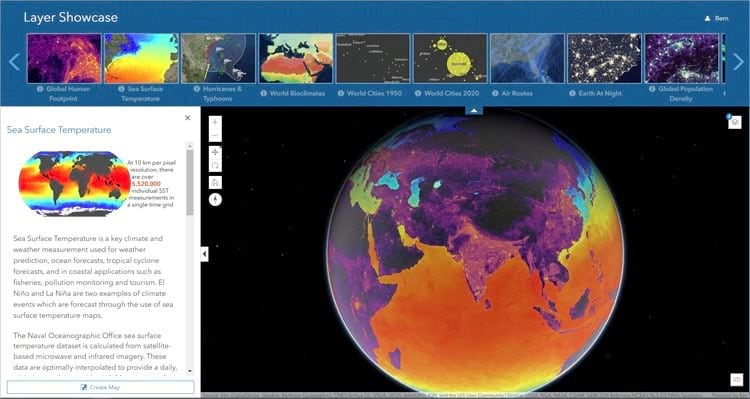Collapse the side description panel
Viewport: 750px width, 399px height.
[x=204, y=254]
